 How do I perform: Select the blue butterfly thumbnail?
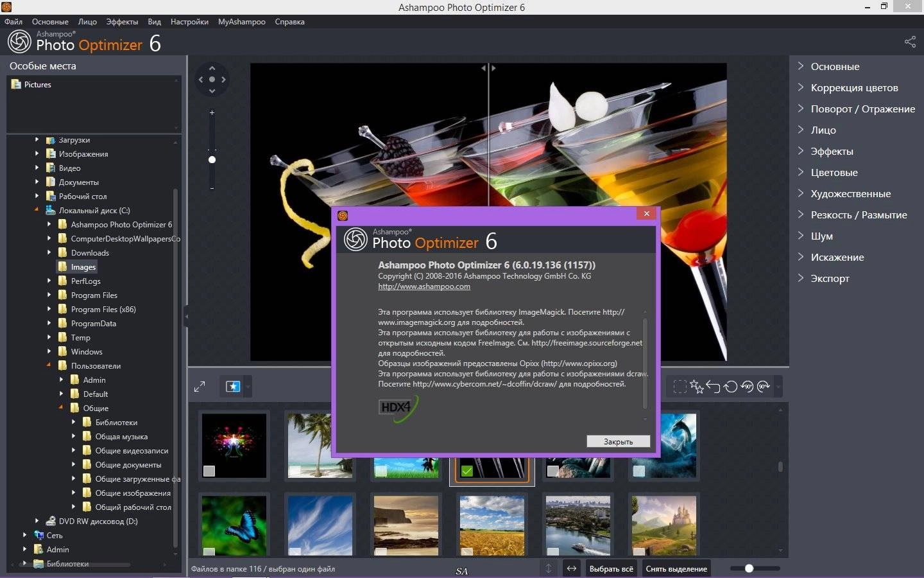tap(234, 525)
